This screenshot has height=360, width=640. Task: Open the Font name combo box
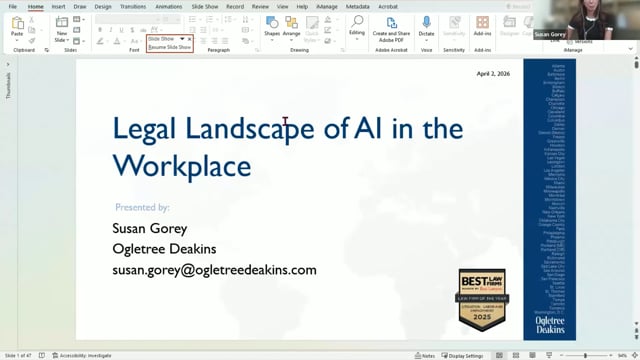coord(128,19)
